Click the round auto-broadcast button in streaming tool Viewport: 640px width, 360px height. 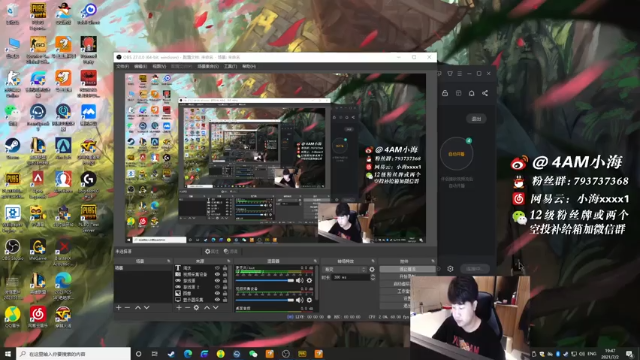[x=456, y=154]
